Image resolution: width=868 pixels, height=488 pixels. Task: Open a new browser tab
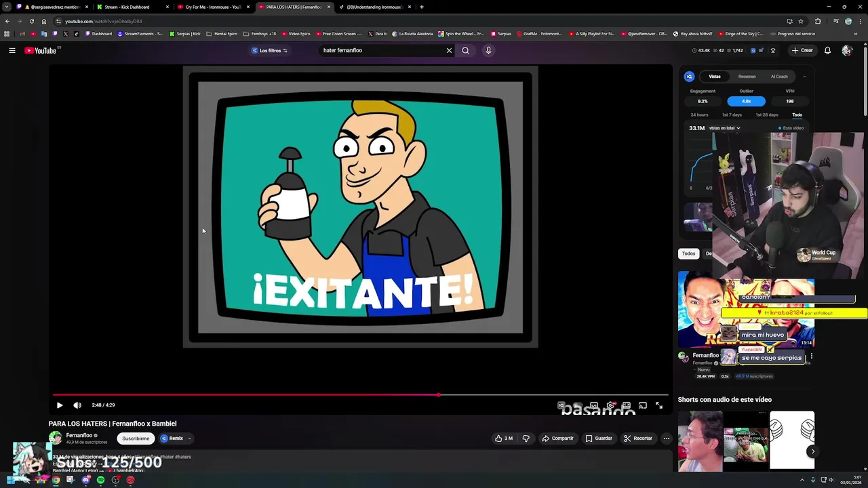pyautogui.click(x=422, y=7)
